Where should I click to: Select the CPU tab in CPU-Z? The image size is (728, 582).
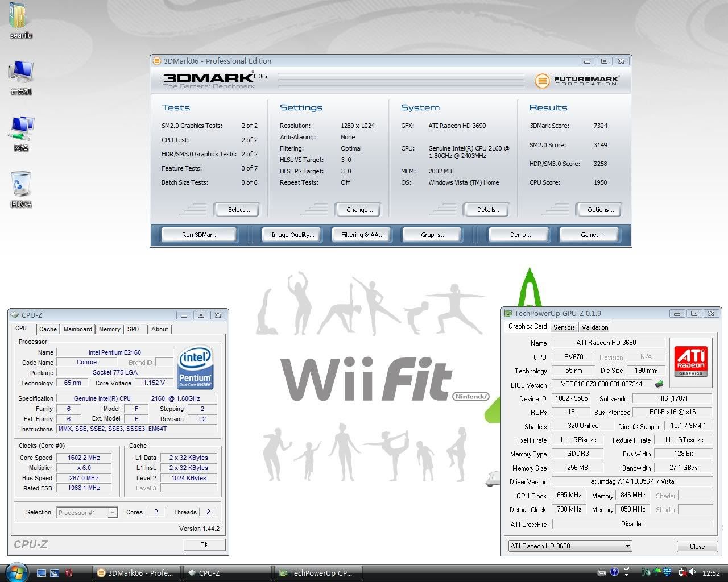(22, 329)
